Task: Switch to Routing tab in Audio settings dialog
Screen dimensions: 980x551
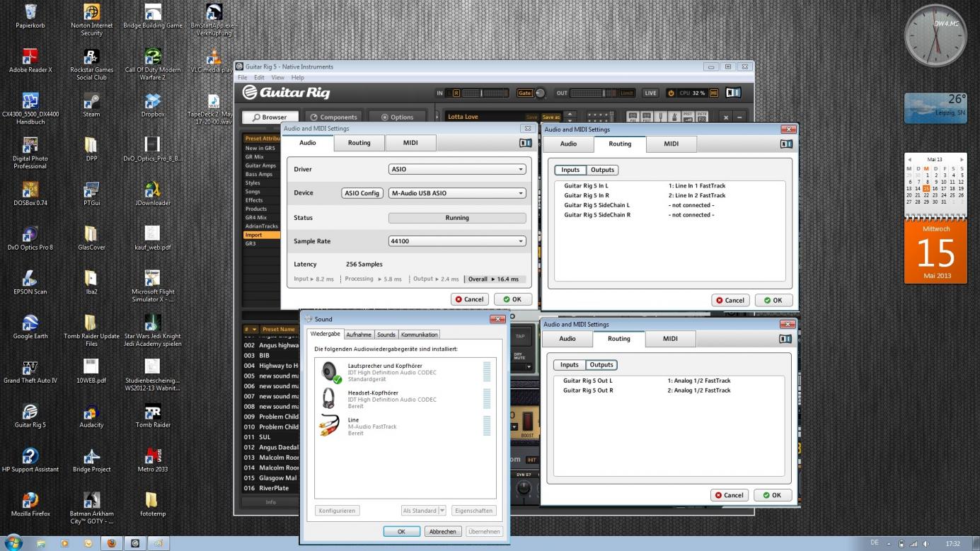Action: [359, 143]
